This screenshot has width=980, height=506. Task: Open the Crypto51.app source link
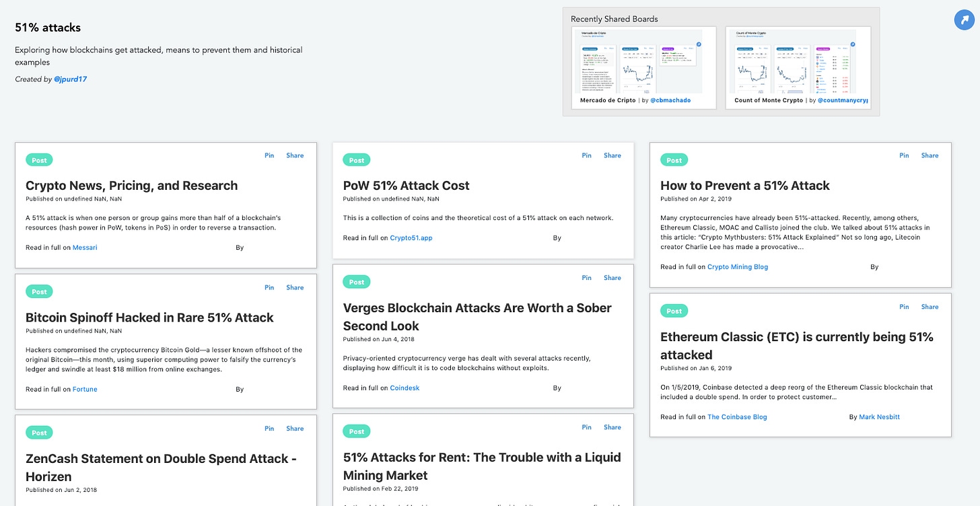tap(411, 238)
